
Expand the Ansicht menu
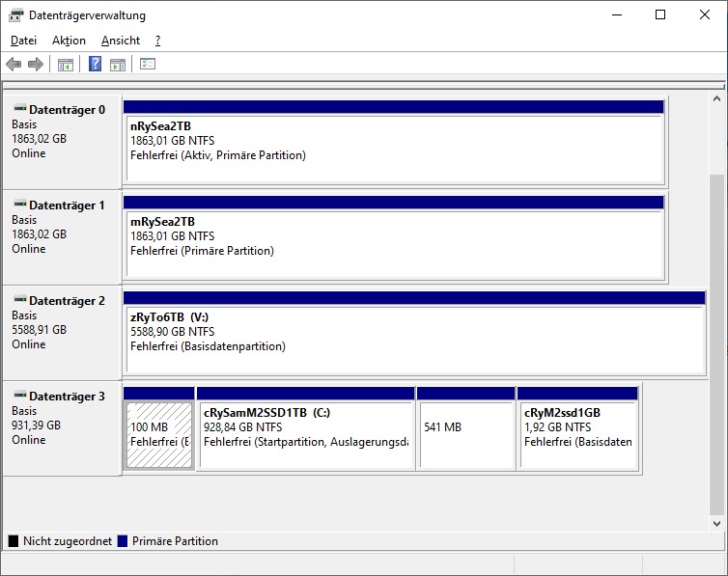tap(121, 41)
